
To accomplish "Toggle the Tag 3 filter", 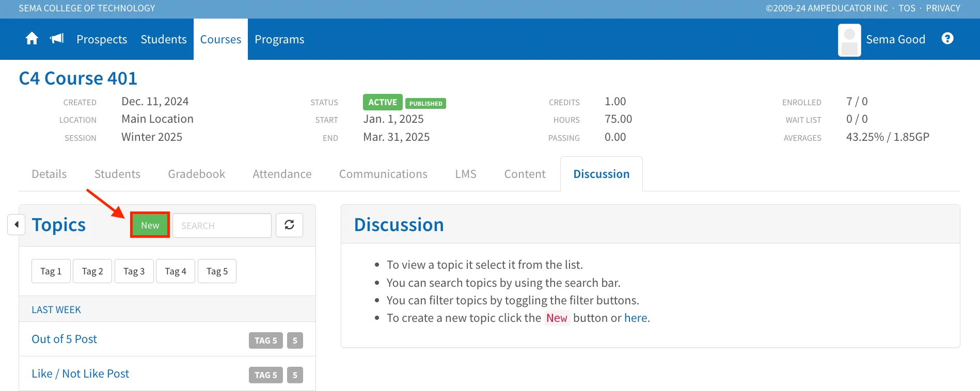I will pos(134,271).
